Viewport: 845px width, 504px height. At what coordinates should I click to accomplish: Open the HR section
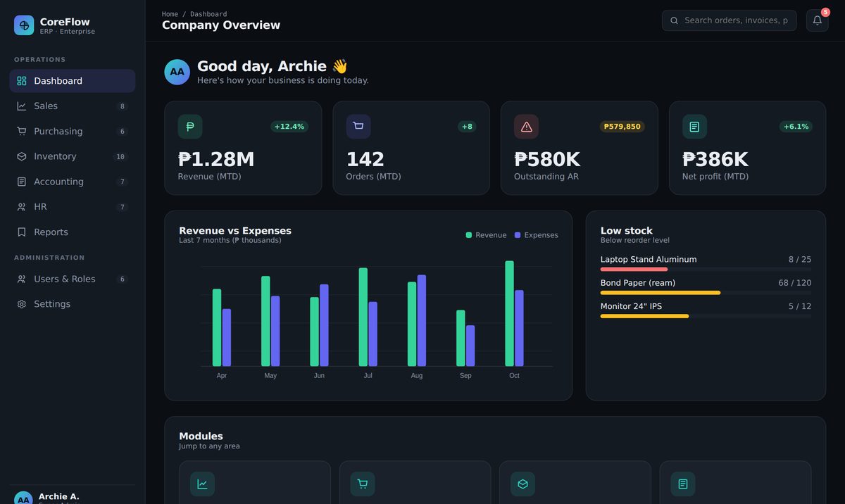(x=73, y=207)
